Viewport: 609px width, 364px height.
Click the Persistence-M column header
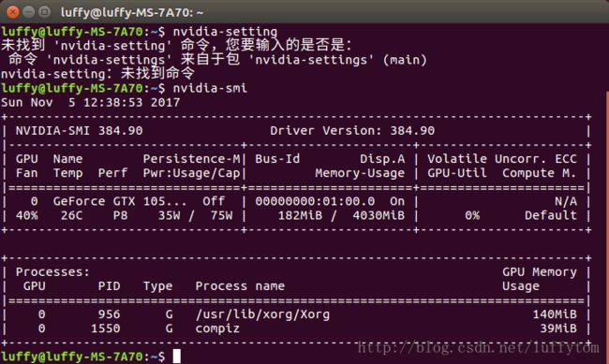coord(191,159)
